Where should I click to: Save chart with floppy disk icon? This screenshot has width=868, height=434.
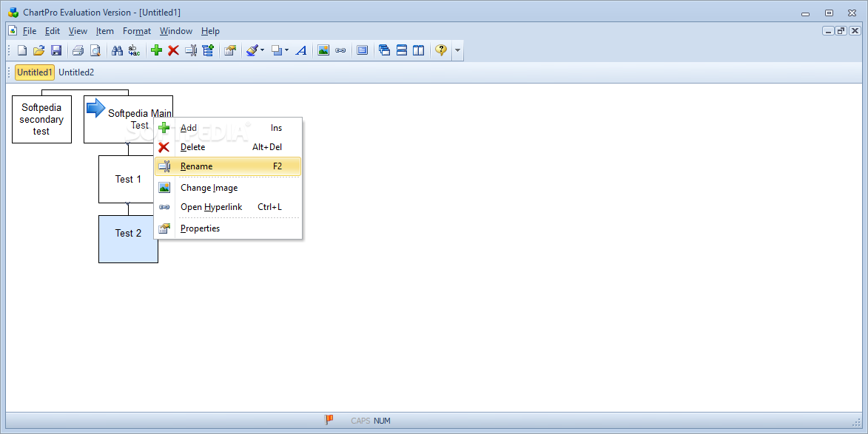coord(56,50)
